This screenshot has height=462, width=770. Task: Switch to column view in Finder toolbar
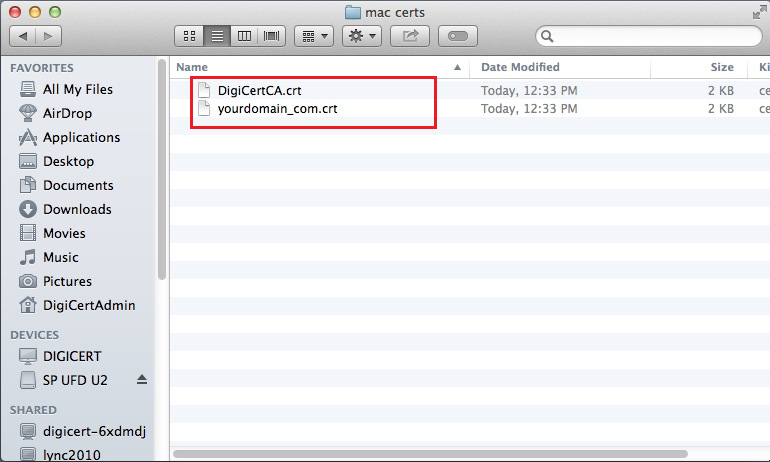pyautogui.click(x=244, y=36)
